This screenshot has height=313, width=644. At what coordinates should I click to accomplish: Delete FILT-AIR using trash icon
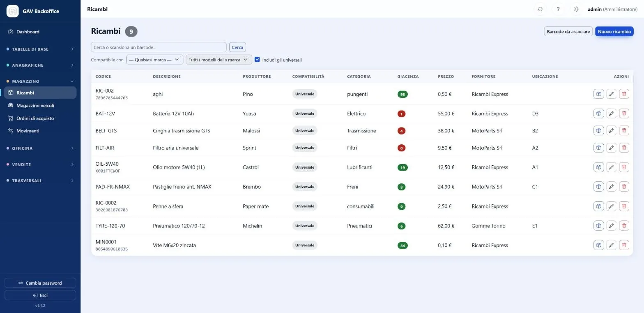(624, 148)
